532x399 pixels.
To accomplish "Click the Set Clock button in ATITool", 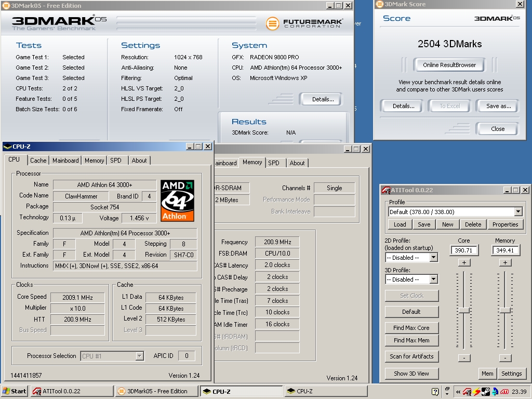I will click(x=411, y=296).
